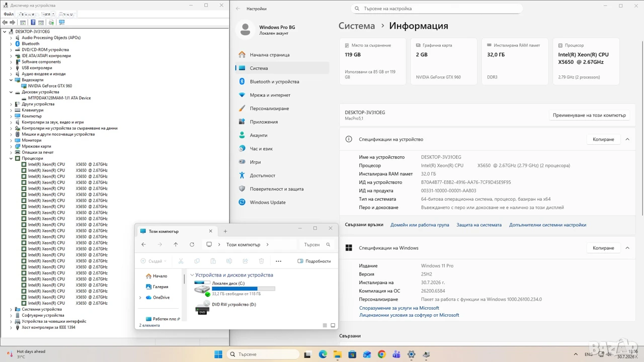Open Споразумение за услуги на Microsoft link
The height and width of the screenshot is (362, 644).
399,308
